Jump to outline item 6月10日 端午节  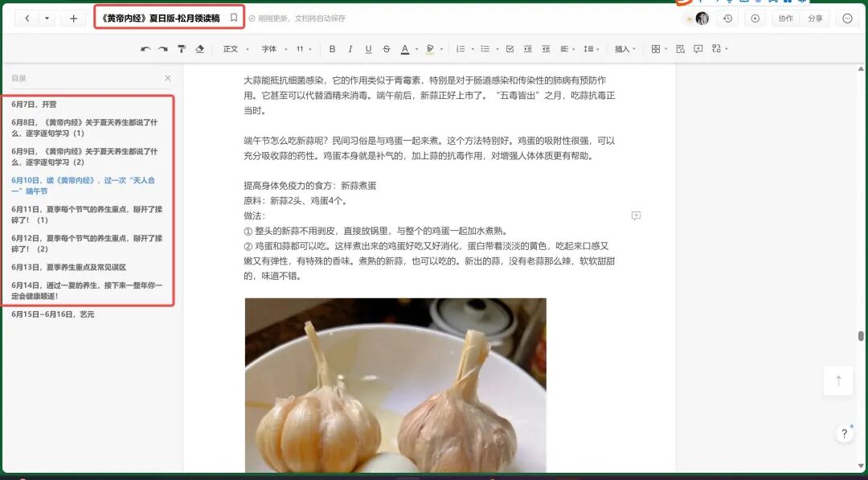[x=83, y=186]
